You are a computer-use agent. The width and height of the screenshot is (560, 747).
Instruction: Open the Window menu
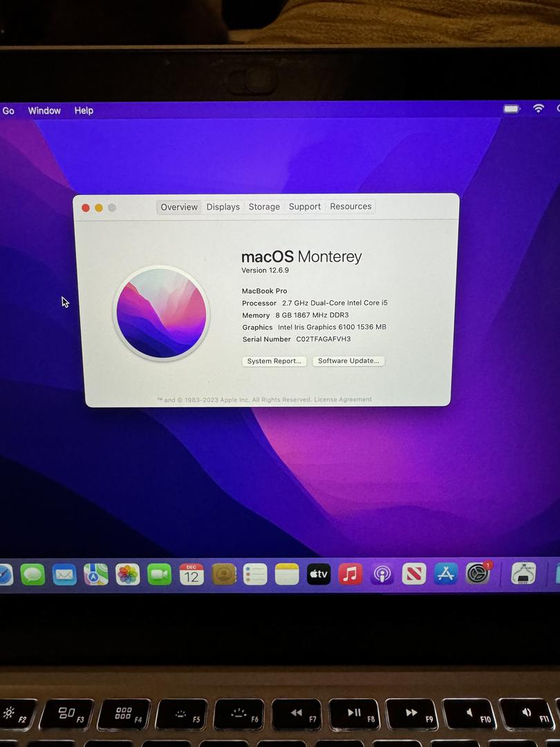pyautogui.click(x=44, y=111)
